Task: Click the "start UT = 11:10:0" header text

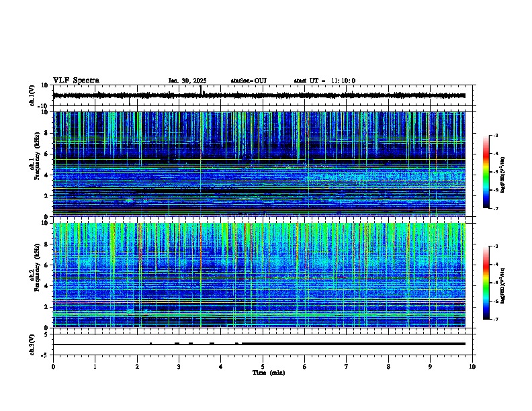Action: [x=324, y=81]
